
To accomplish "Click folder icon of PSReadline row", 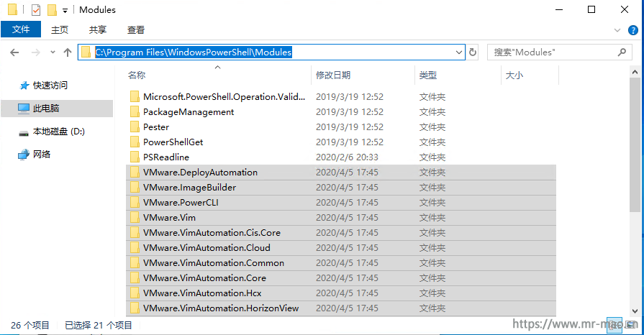I will click(135, 157).
